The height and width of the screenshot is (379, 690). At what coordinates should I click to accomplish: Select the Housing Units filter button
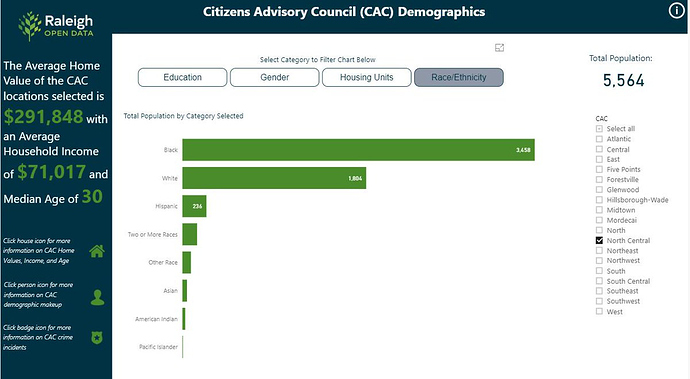pyautogui.click(x=367, y=77)
